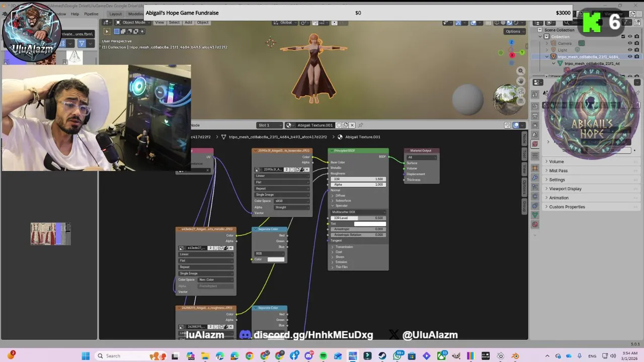Image resolution: width=644 pixels, height=362 pixels.
Task: Click the pan hand gizmo in the viewport
Action: [x=521, y=81]
